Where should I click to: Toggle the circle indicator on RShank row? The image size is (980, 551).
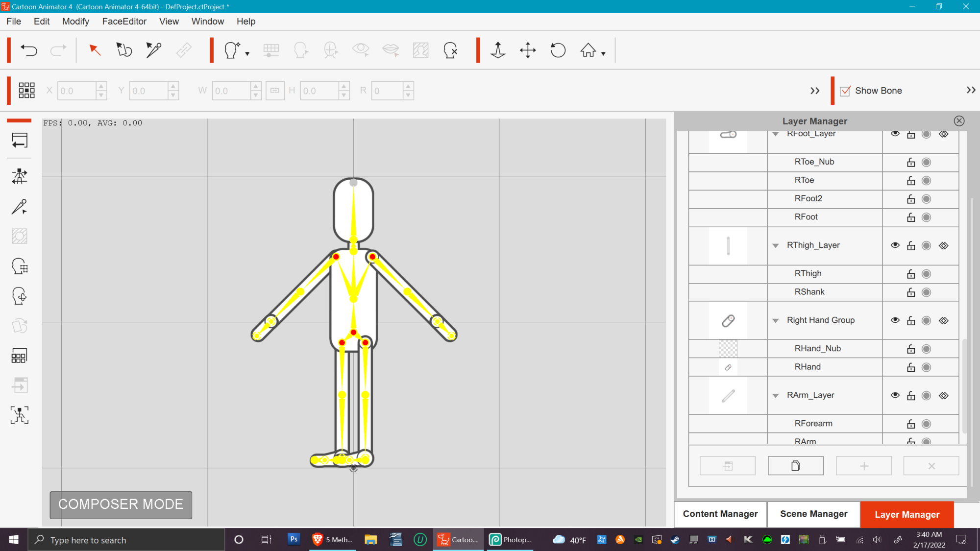tap(926, 292)
